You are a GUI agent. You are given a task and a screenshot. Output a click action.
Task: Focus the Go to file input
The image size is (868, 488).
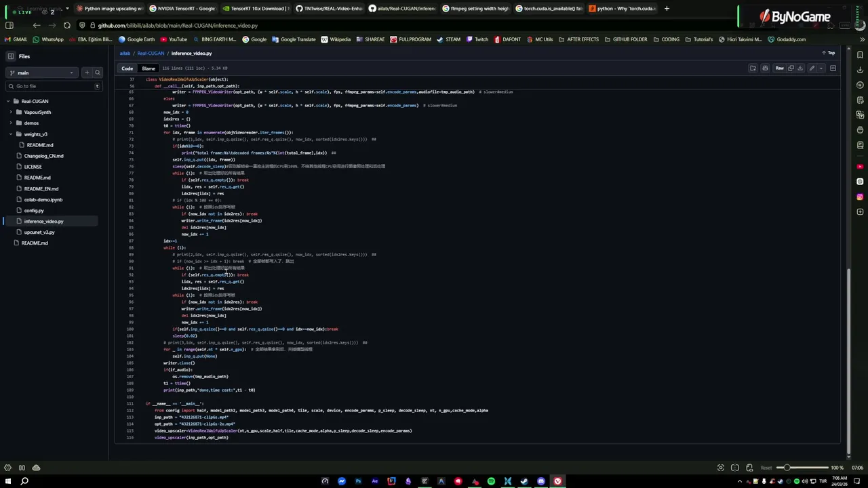(x=54, y=86)
